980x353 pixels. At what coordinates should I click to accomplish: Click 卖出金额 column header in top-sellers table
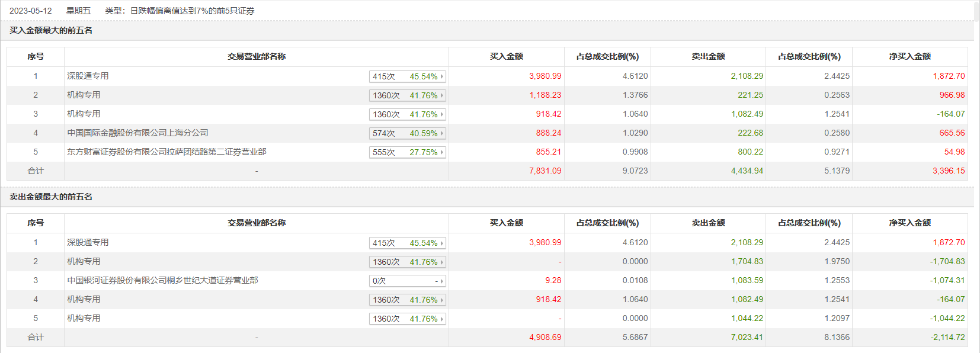708,223
